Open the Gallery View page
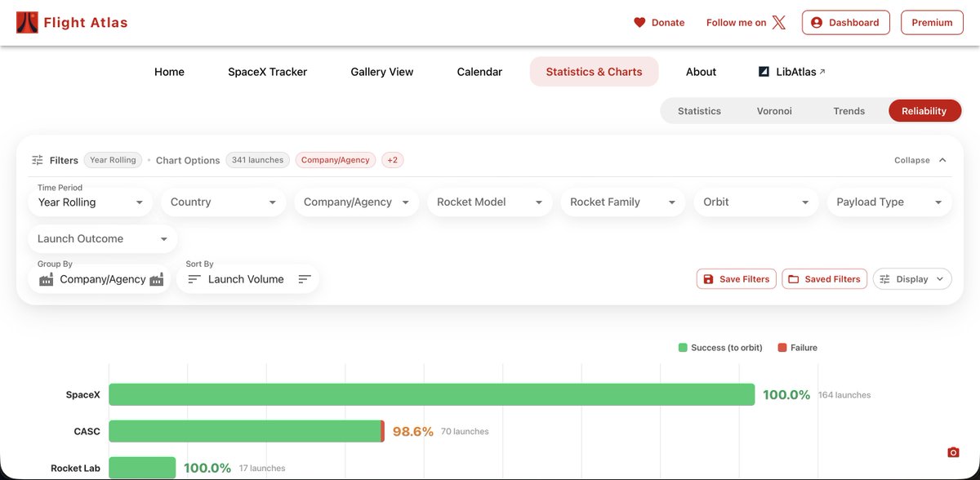 click(x=382, y=72)
